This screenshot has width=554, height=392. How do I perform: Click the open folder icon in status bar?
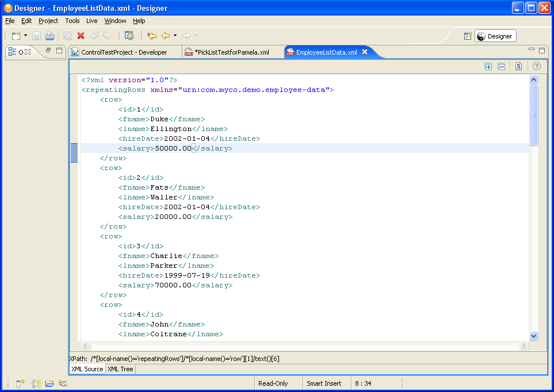click(x=49, y=383)
